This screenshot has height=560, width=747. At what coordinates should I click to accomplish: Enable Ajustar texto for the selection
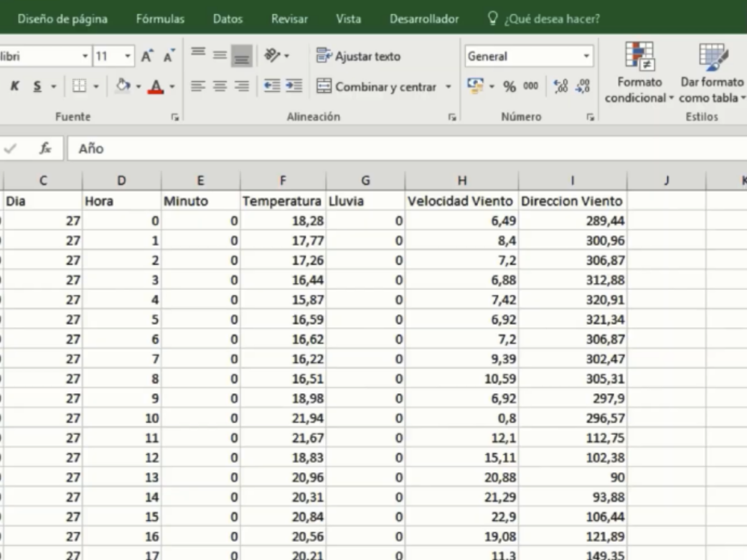[x=358, y=56]
